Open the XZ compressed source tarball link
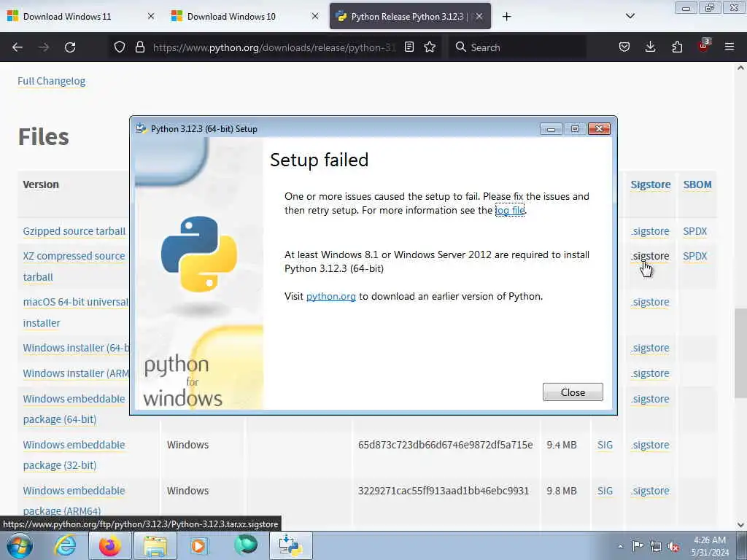The image size is (747, 560). [x=74, y=266]
